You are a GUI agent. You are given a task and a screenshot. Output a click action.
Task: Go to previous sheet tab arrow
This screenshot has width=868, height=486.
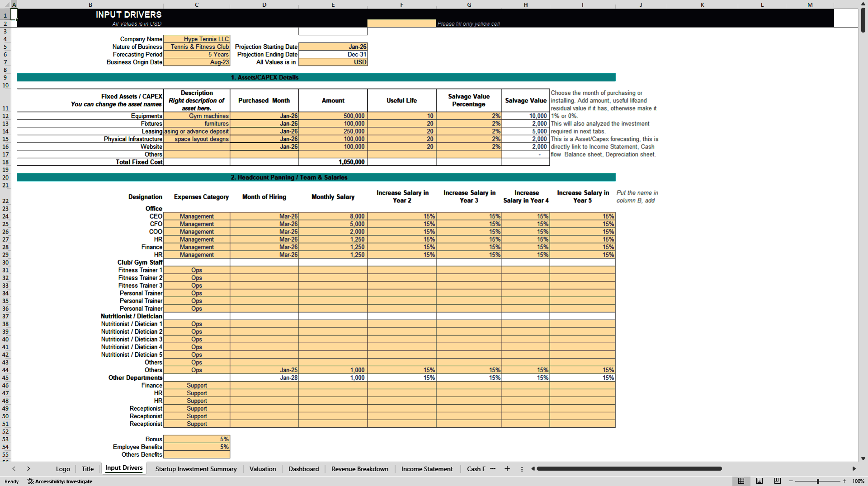pyautogui.click(x=14, y=469)
